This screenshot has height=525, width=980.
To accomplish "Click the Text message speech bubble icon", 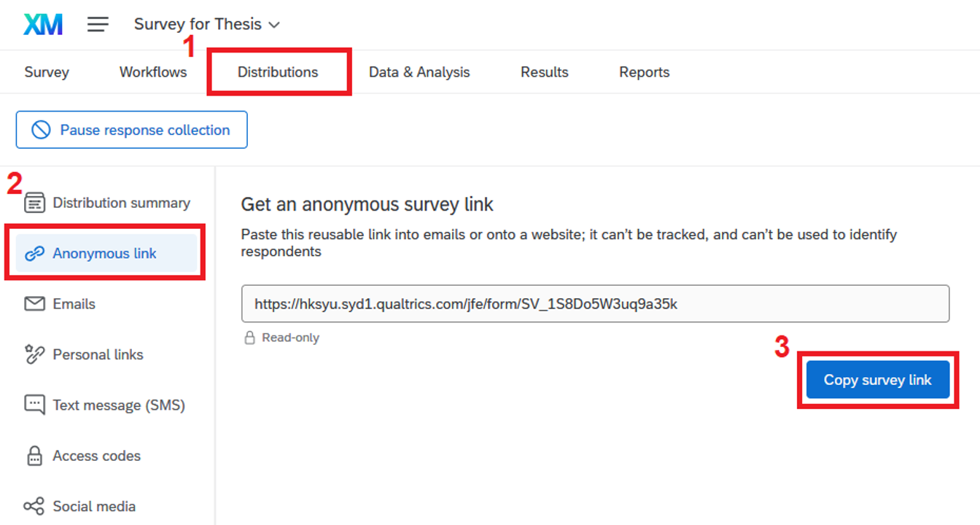I will coord(34,405).
